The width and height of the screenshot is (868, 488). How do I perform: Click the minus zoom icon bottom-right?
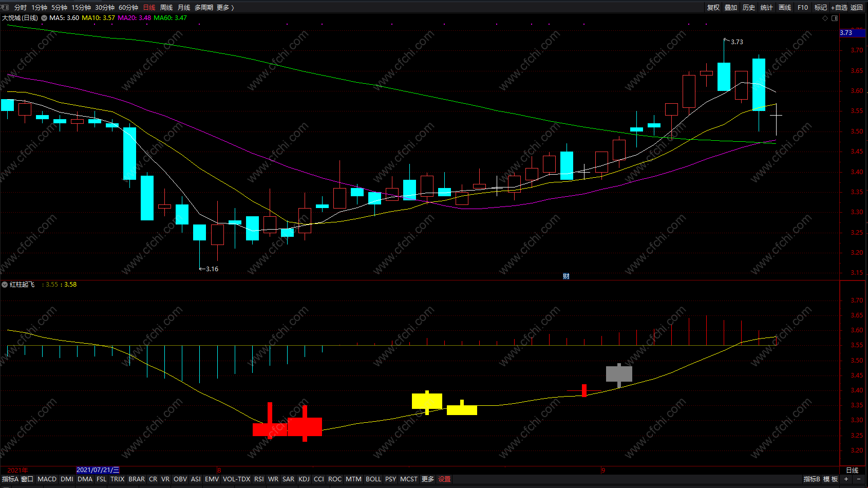pos(858,479)
